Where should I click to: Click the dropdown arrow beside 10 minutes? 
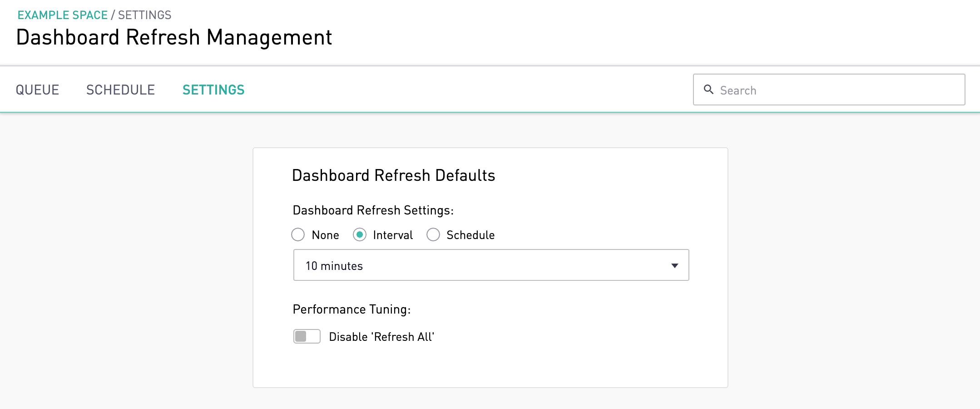point(674,265)
